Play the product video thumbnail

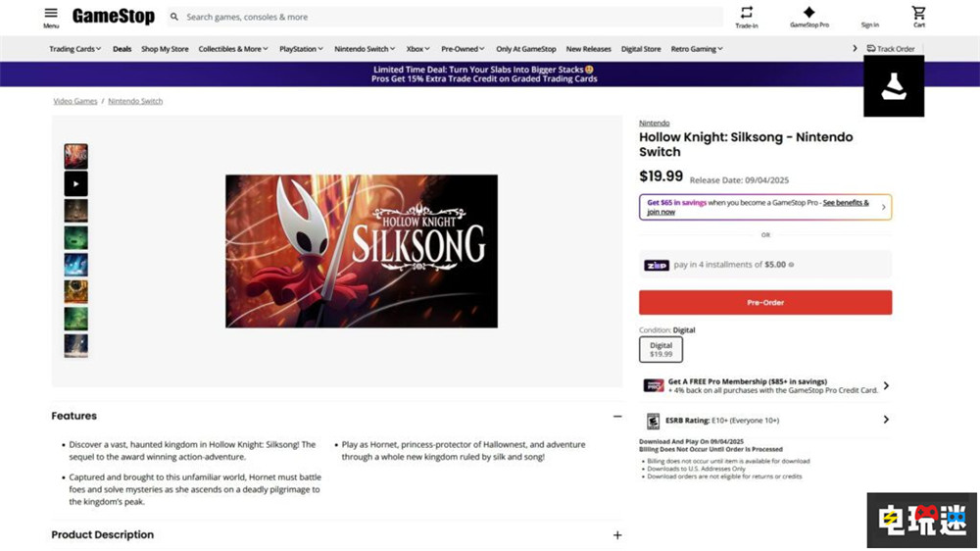(x=75, y=184)
